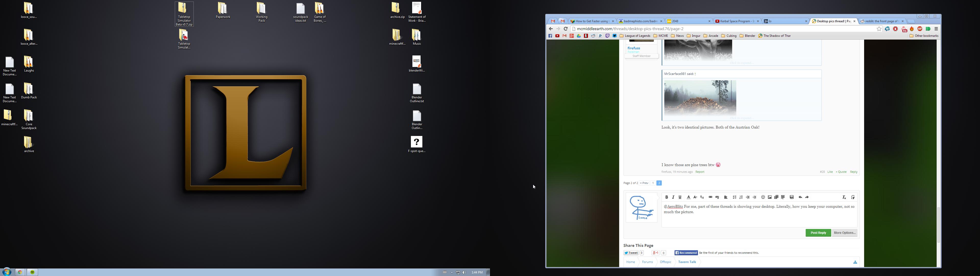
Task: Open the MCME bookmarks folder
Action: click(x=660, y=36)
